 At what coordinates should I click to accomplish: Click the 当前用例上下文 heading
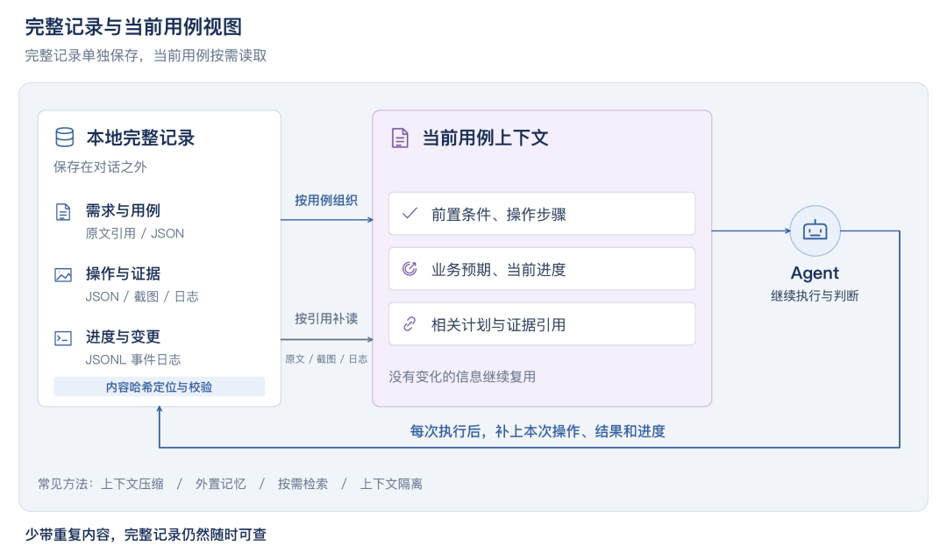tap(485, 138)
